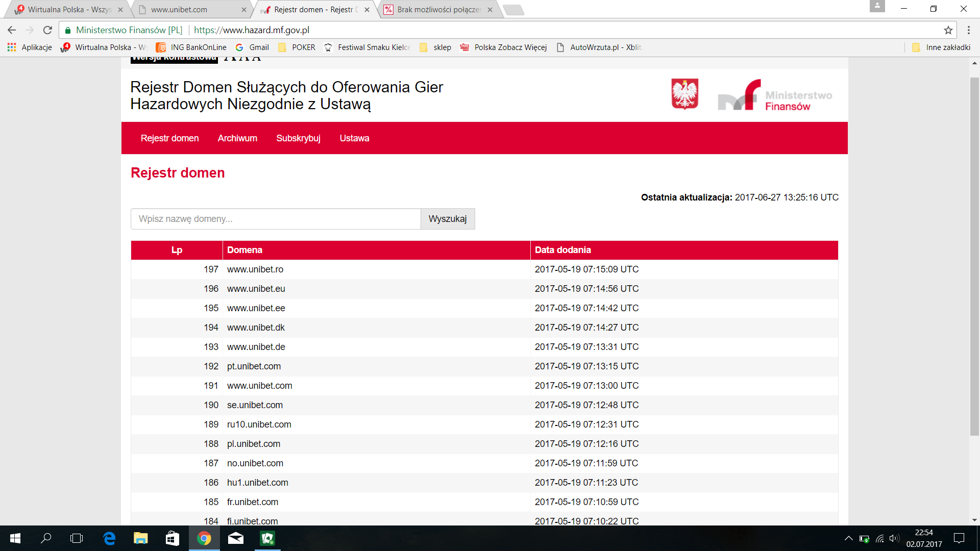Select the hu1.unibet.com domain entry
The height and width of the screenshot is (551, 980).
(258, 483)
